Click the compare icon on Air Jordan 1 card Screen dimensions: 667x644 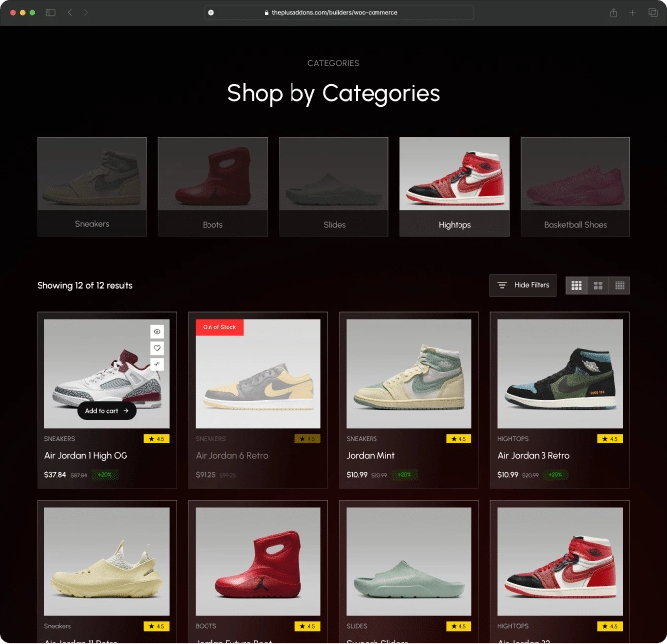coord(157,364)
